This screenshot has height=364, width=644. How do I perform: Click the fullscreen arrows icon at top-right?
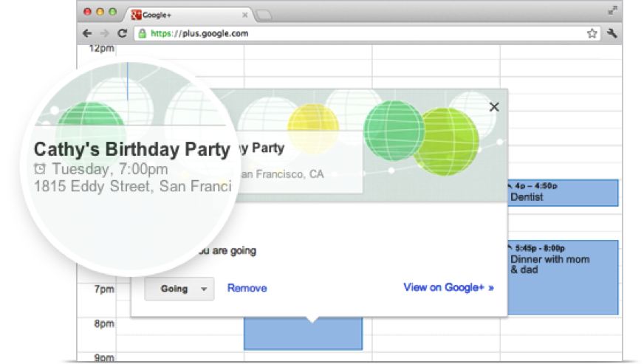pos(612,11)
